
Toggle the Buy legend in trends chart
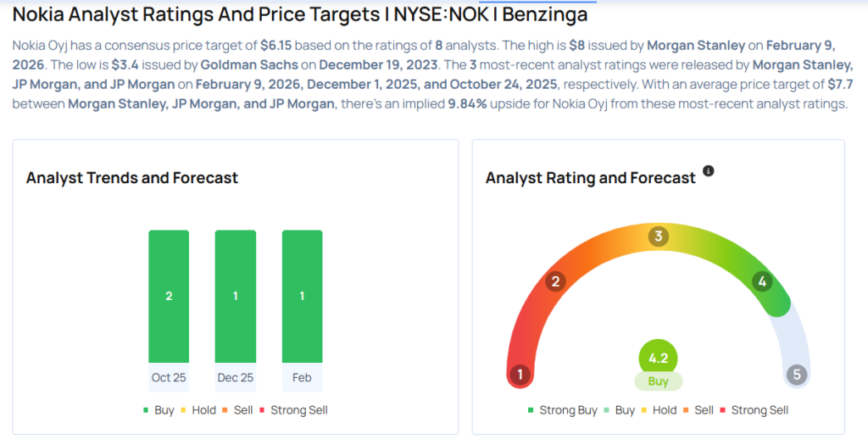(159, 410)
